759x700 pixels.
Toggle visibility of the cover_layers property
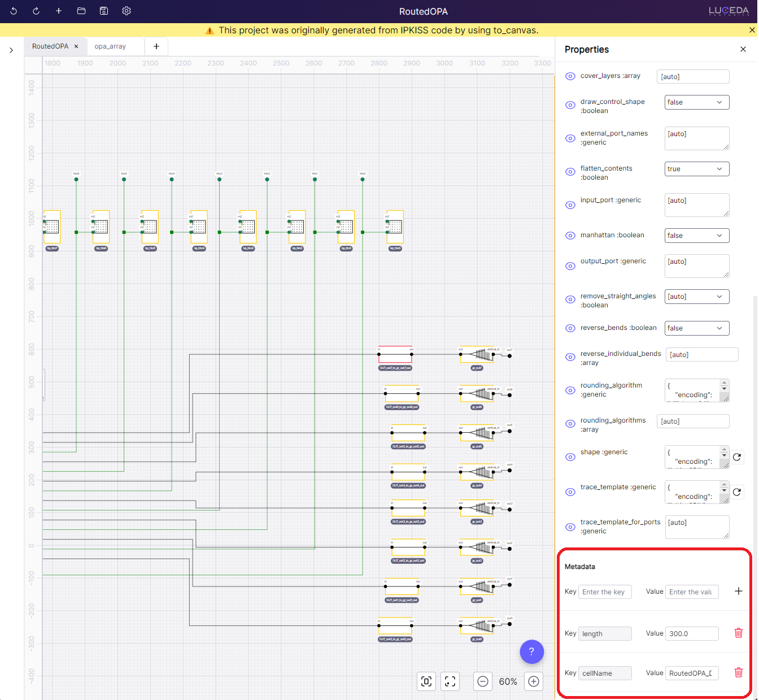[570, 76]
